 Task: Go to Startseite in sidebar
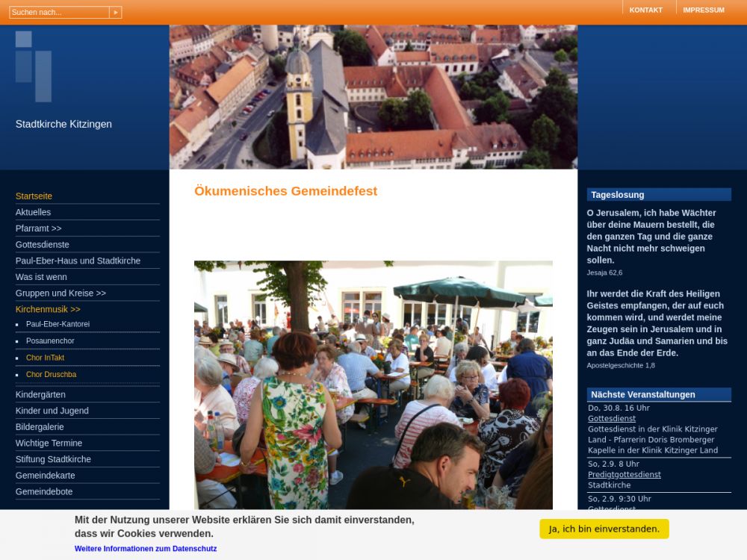pos(34,196)
